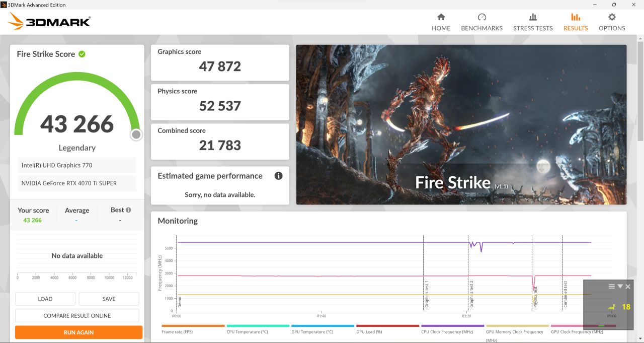Click the info icon beside Best
Image resolution: width=644 pixels, height=343 pixels.
tap(128, 210)
